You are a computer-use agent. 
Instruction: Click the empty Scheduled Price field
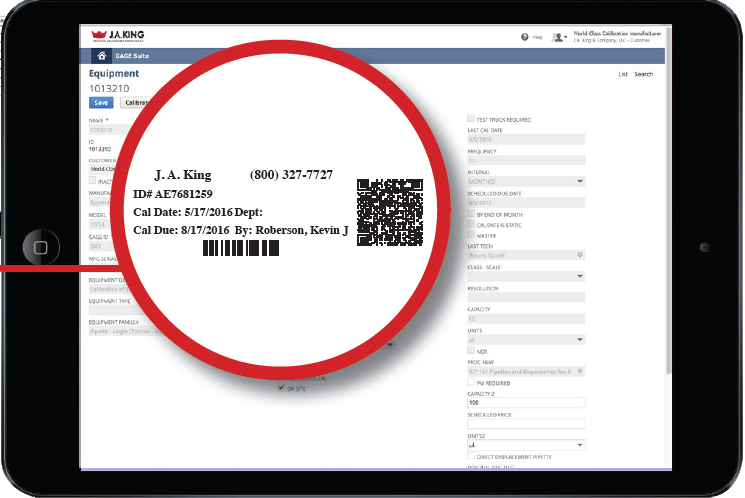click(526, 423)
